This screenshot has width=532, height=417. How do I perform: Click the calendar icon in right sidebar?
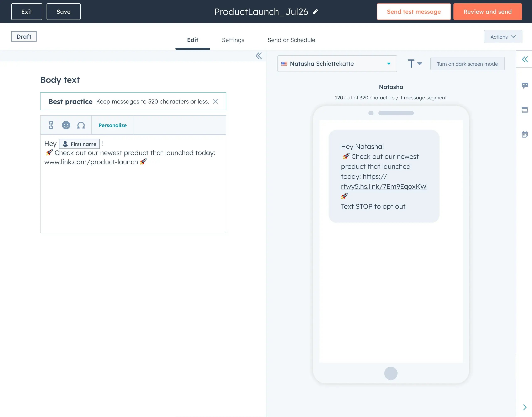pos(525,134)
